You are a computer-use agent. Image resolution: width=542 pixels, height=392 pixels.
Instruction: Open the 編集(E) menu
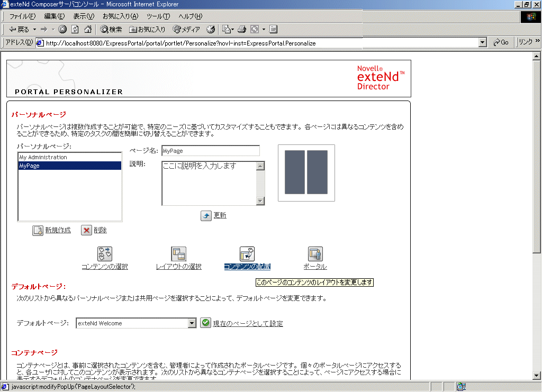(x=55, y=16)
